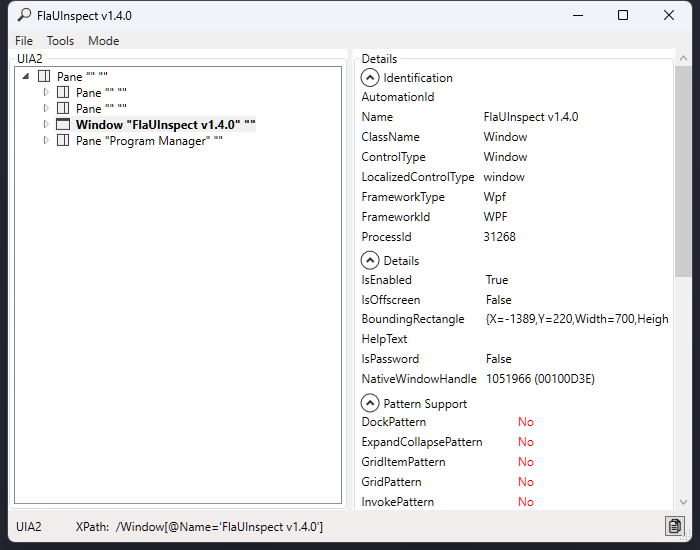Maximize the FlaUInspect window
Screen dimensions: 700x550
(x=623, y=15)
